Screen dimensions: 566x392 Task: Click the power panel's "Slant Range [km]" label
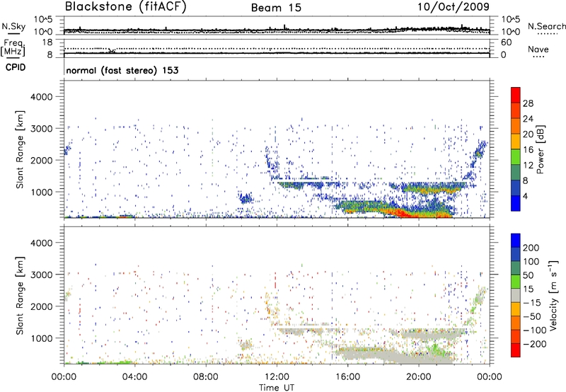point(20,149)
